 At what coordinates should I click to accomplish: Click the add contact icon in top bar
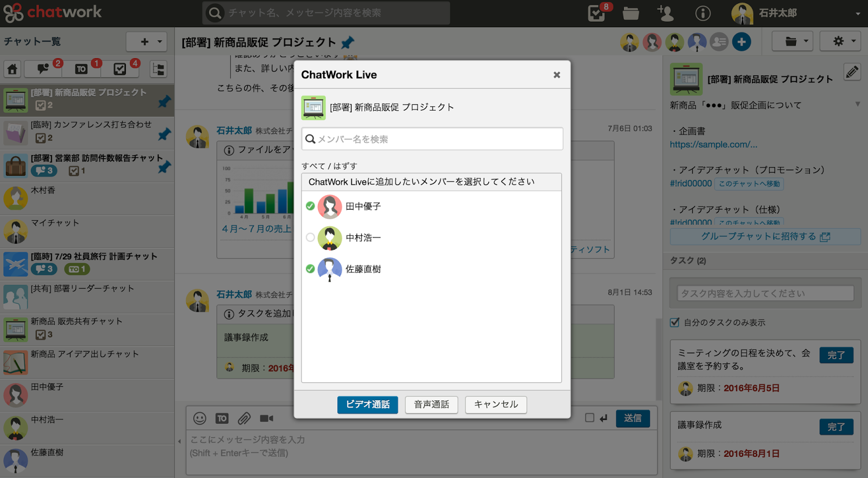[665, 13]
